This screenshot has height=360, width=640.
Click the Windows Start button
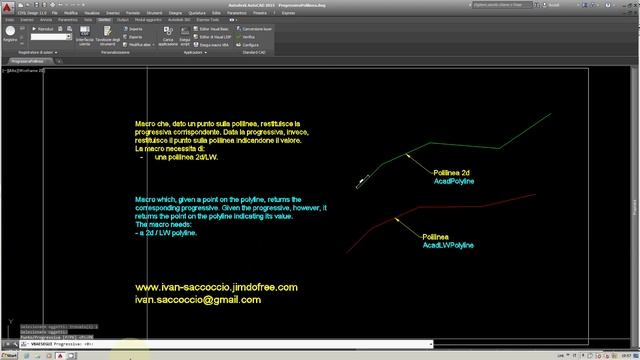pyautogui.click(x=9, y=356)
